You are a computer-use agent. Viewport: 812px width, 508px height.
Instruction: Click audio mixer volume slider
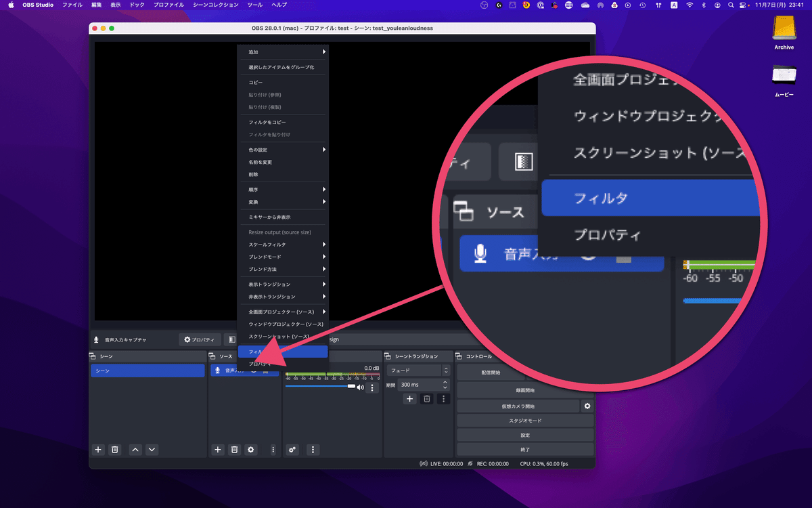[x=320, y=386]
